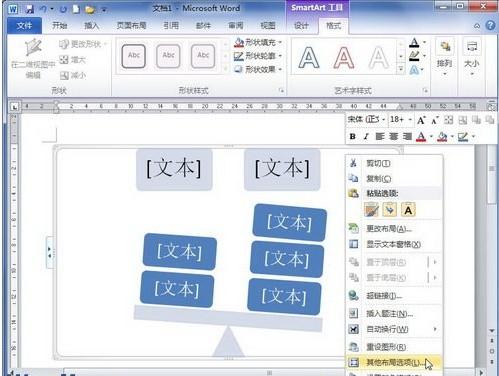Click the ruler tab selector button
Image resolution: width=499 pixels, height=376 pixels.
[x=14, y=107]
